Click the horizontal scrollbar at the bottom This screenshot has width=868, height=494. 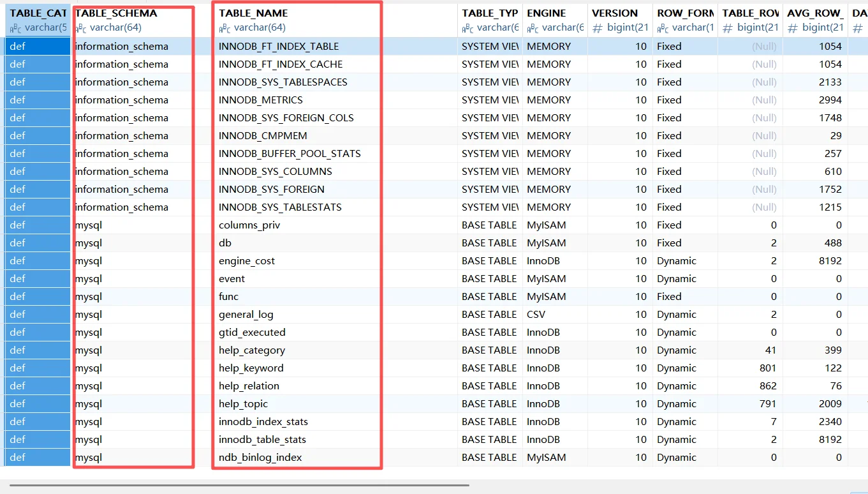click(239, 485)
